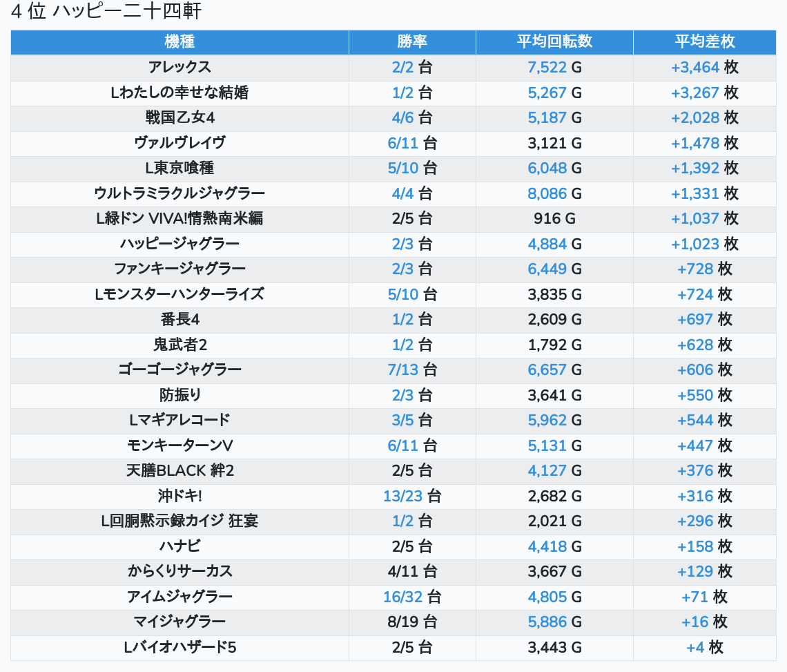Select the 4/6 台 win rate cell
The image size is (787, 672).
tap(412, 117)
